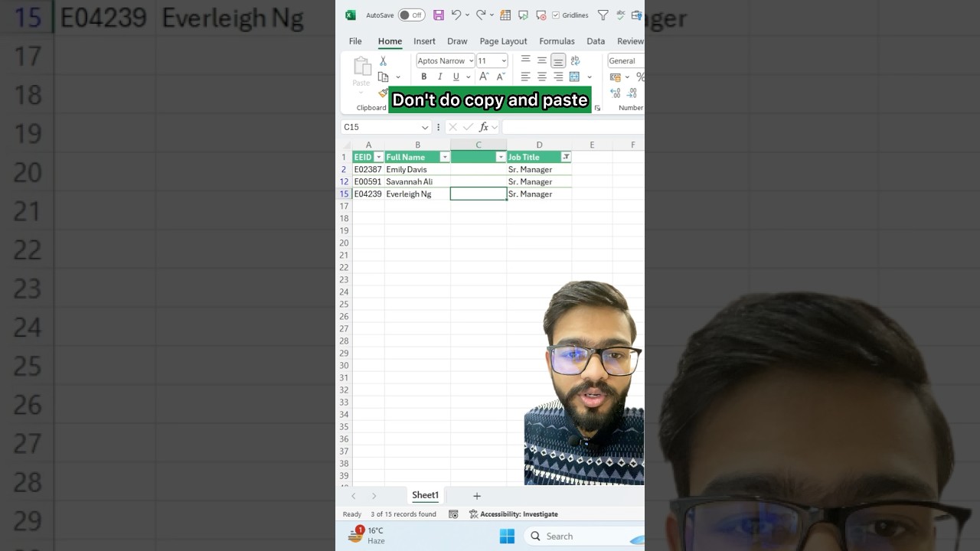Middle align cell content
This screenshot has width=980, height=551.
541,60
